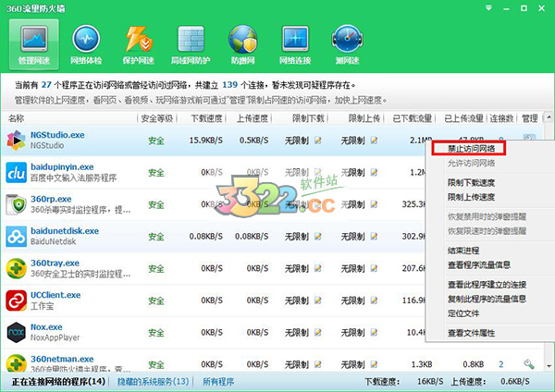Screen dimensions: 555x392
Task: Click the NGStudio.exe program icon
Action: tap(17, 141)
